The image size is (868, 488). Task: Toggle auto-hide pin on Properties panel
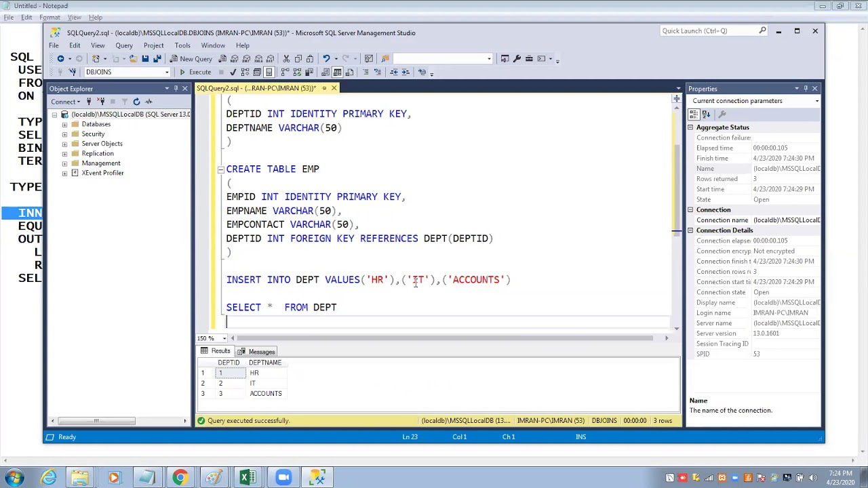tap(806, 89)
